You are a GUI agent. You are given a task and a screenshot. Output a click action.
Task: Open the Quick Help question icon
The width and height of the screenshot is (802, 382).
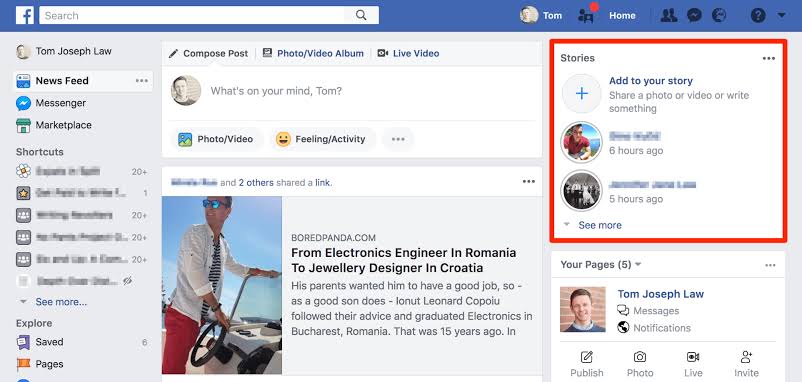coord(758,15)
